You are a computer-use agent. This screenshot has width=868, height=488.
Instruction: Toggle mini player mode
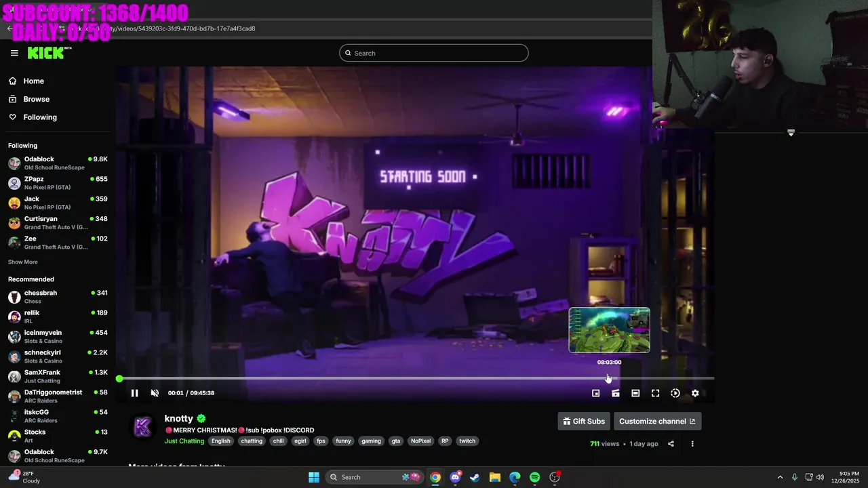click(595, 393)
